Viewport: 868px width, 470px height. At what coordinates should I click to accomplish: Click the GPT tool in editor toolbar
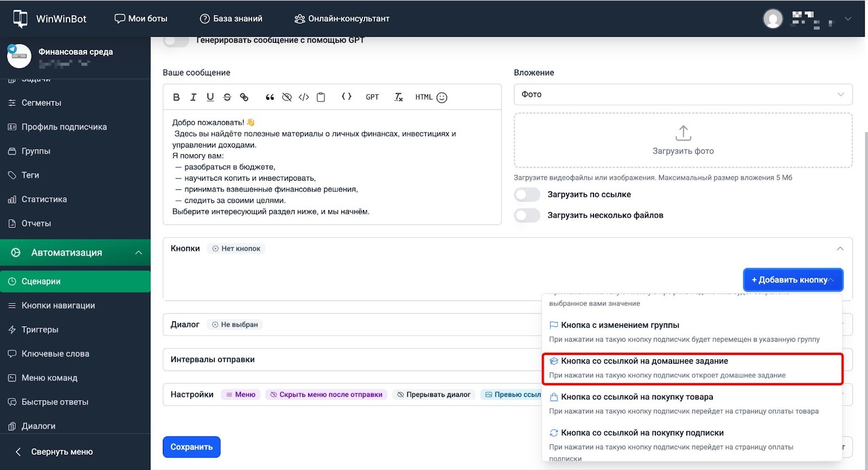(x=372, y=97)
